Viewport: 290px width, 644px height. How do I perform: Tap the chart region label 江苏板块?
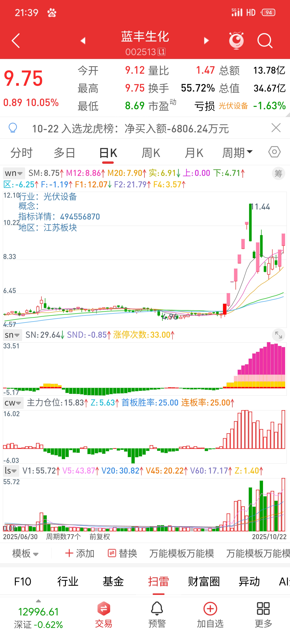[x=60, y=227]
